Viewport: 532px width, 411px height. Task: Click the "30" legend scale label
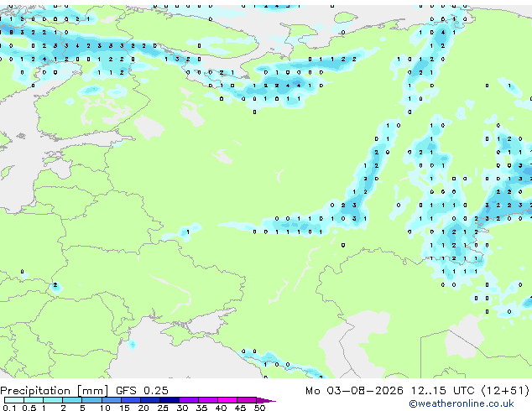pos(182,408)
